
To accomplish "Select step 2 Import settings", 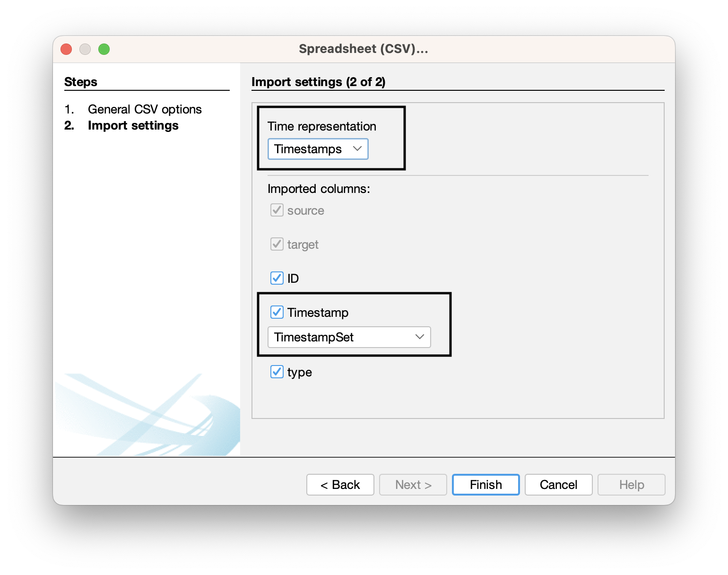I will tap(133, 125).
